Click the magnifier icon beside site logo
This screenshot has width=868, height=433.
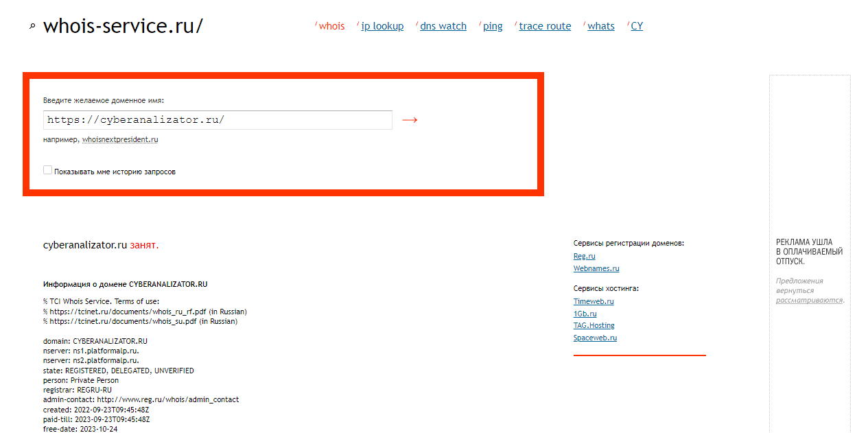click(32, 27)
